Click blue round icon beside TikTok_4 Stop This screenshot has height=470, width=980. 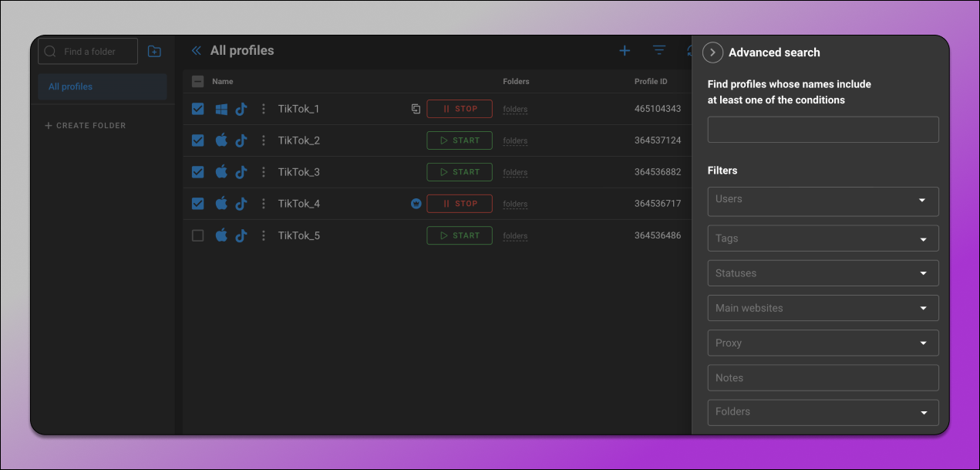[x=416, y=204]
